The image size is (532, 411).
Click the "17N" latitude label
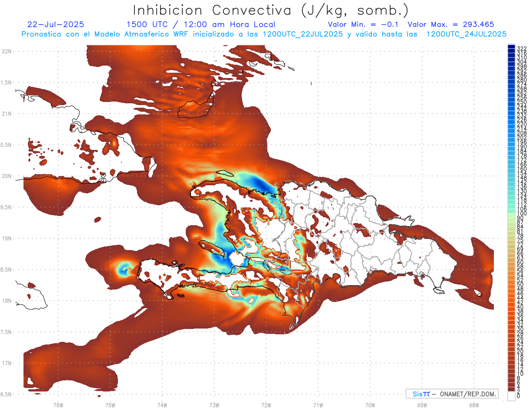7,363
